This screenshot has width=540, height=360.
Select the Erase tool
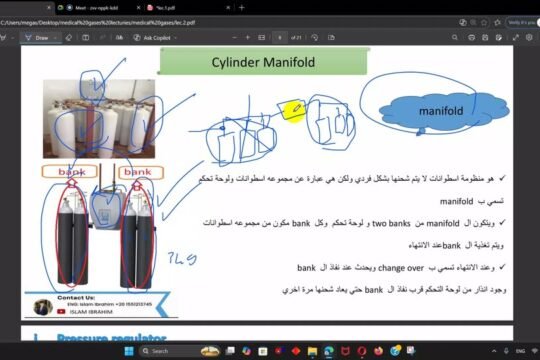69,38
